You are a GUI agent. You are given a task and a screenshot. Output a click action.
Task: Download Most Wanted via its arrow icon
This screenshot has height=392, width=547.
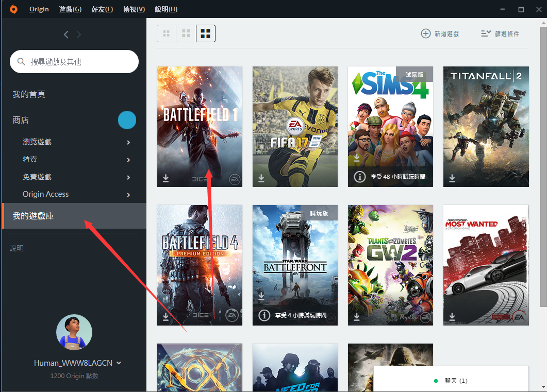point(452,316)
